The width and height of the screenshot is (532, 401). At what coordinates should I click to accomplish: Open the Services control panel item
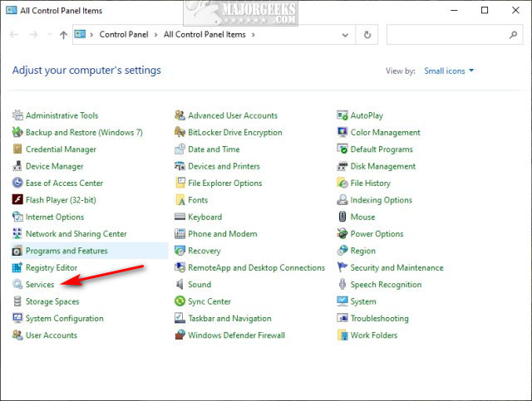click(x=40, y=285)
